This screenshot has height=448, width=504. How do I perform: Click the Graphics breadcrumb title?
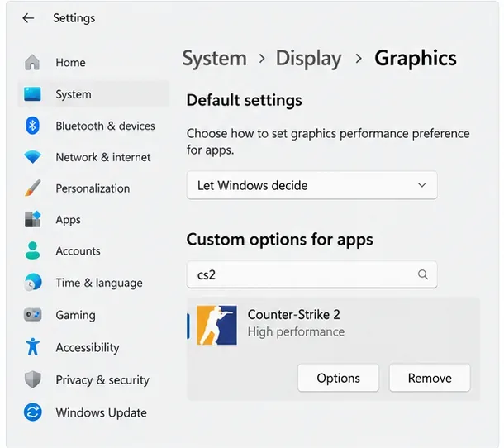(416, 59)
